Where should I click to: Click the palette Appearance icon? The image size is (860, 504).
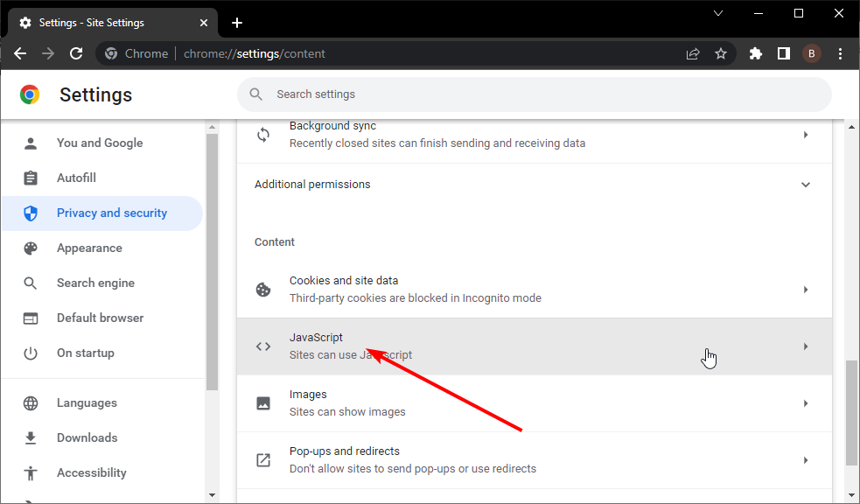pos(31,248)
